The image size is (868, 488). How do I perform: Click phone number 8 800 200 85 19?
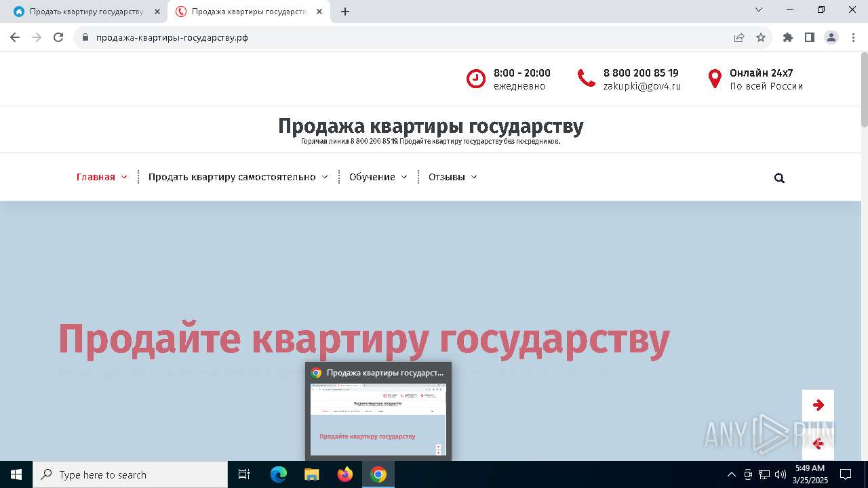[x=641, y=73]
